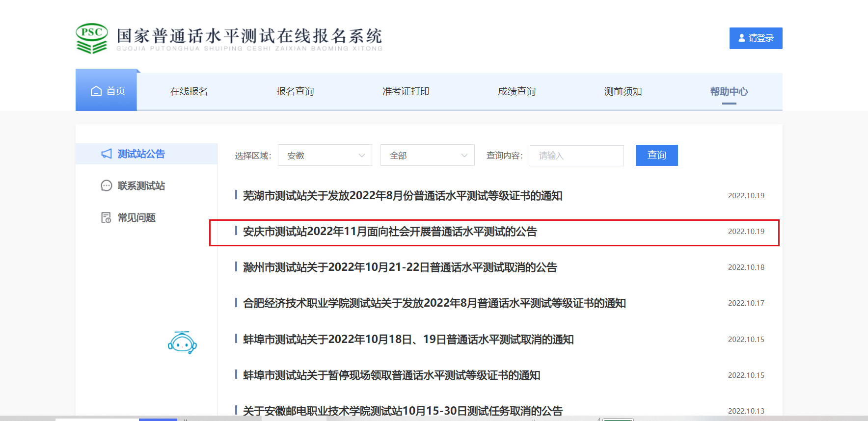The width and height of the screenshot is (868, 421).
Task: Click the document icon beside 常见问题
Action: click(x=106, y=218)
